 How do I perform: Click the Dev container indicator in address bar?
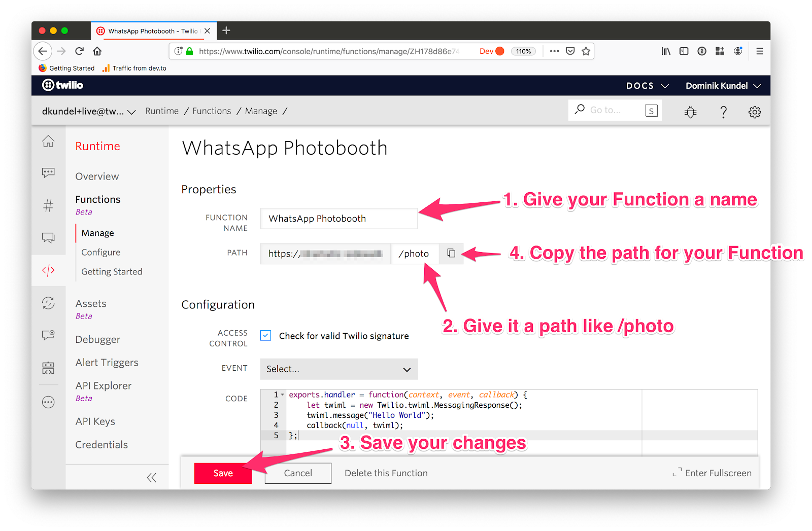tap(491, 51)
